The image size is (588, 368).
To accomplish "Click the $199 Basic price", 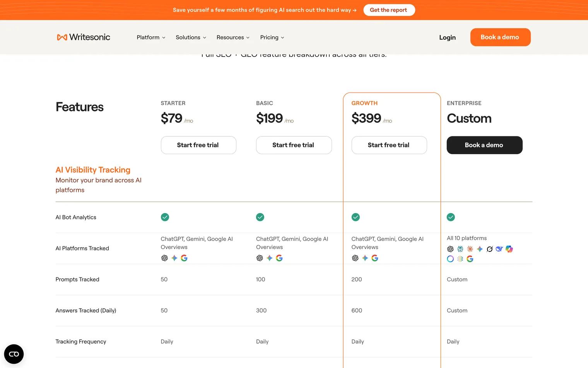I will tap(270, 118).
